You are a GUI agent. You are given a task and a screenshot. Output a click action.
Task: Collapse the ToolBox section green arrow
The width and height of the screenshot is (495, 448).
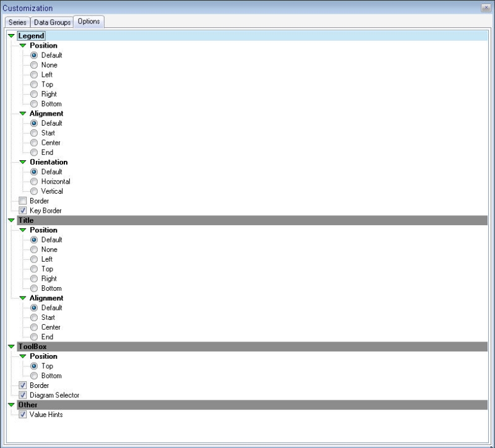[11, 347]
